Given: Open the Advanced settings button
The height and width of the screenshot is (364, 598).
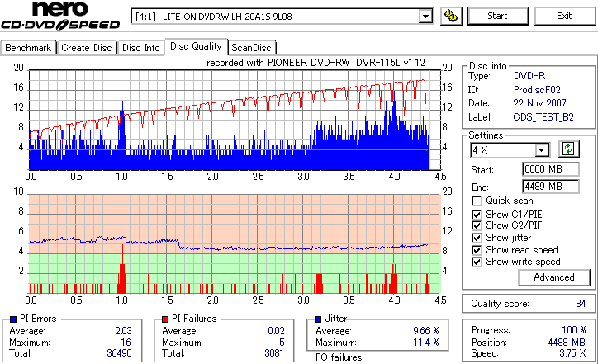Looking at the screenshot, I should click(x=553, y=277).
